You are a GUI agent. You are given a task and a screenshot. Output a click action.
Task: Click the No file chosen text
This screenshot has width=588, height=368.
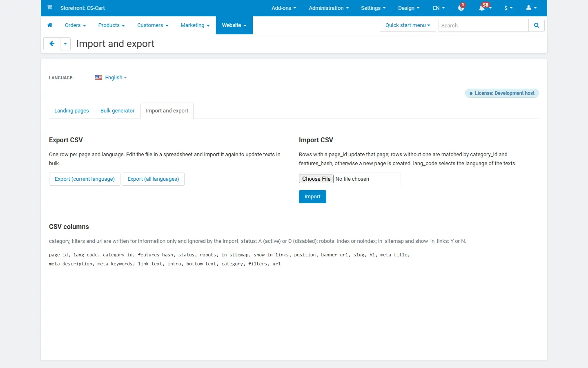352,179
